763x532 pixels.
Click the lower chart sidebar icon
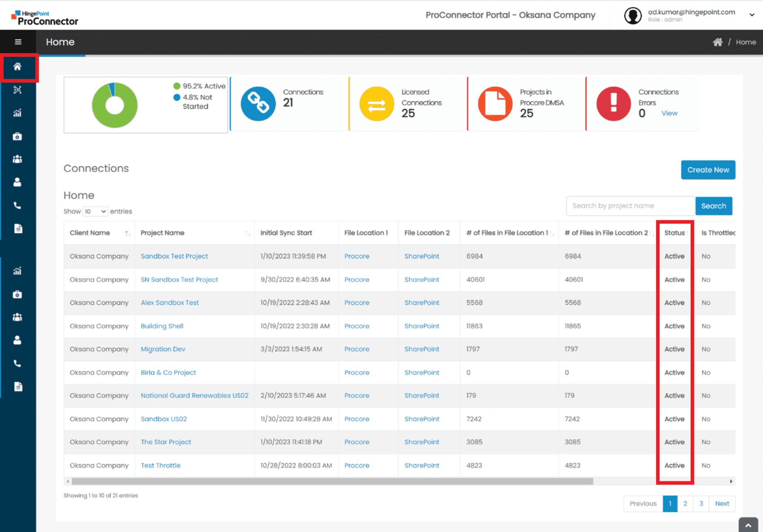click(x=18, y=271)
